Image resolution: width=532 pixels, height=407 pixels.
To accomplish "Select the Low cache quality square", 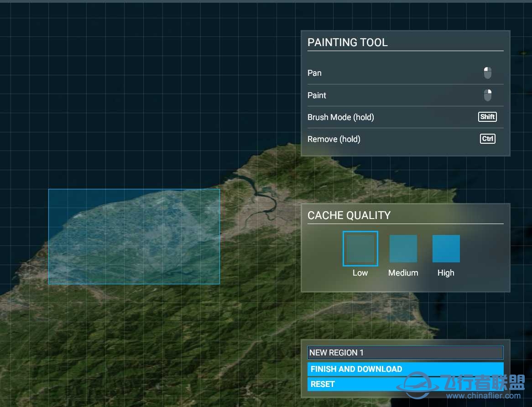I will 360,249.
